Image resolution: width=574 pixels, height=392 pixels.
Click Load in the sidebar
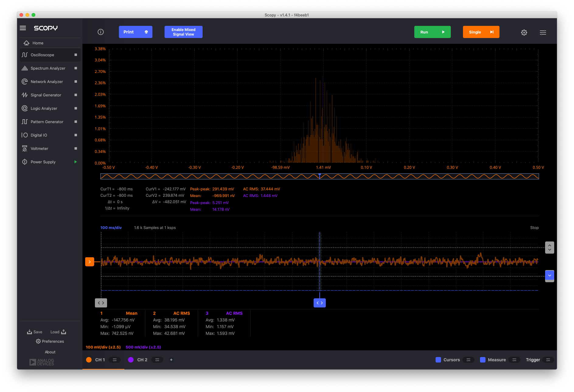(58, 332)
